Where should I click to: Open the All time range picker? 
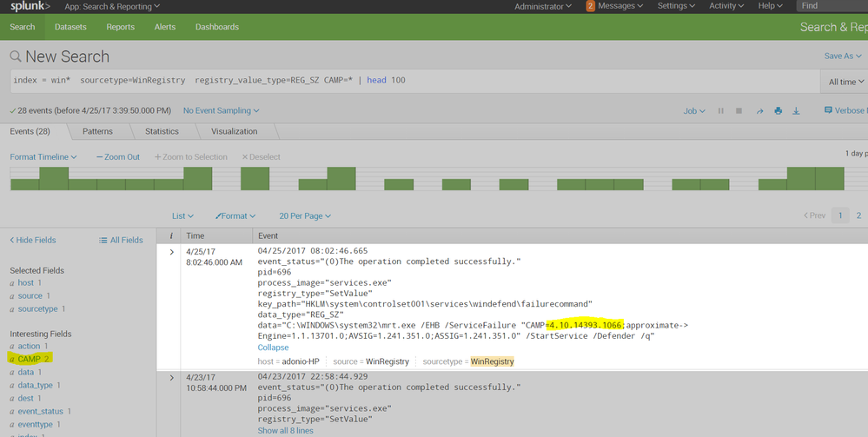pos(846,82)
